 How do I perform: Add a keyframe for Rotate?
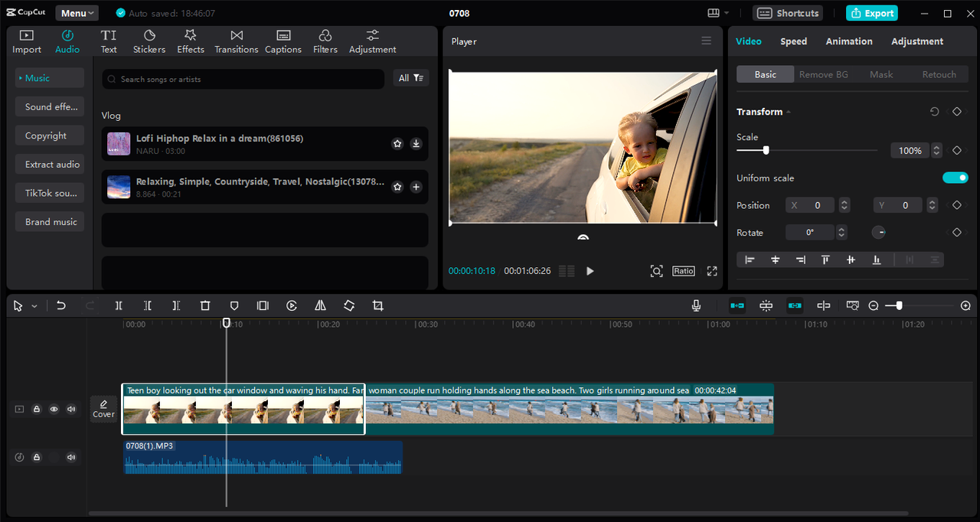[x=956, y=232]
